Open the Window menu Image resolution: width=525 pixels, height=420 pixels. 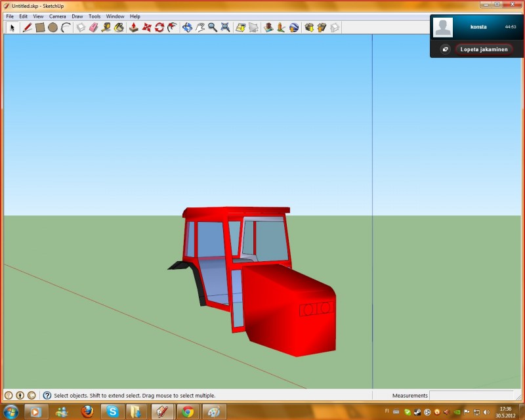point(115,16)
